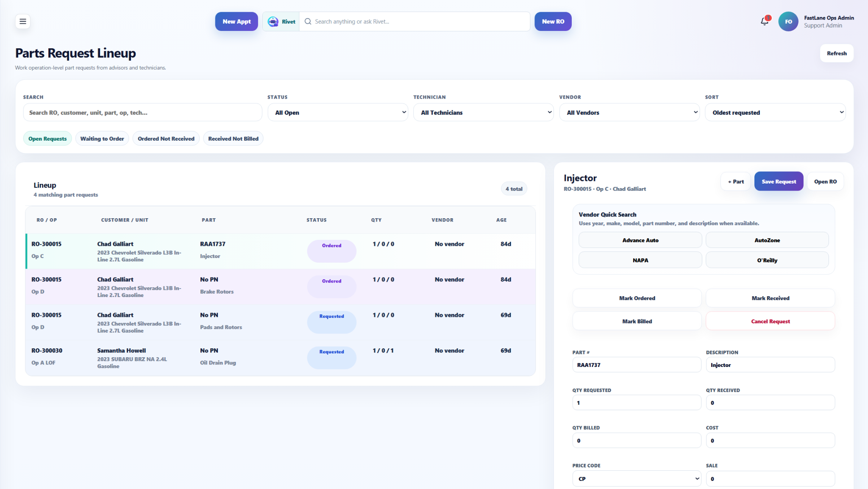Viewport: 868px width, 489px height.
Task: Click the Ordered status badge for Injector
Action: (331, 251)
